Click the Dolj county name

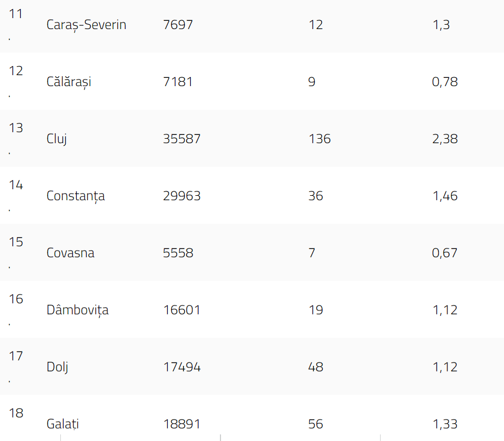57,367
